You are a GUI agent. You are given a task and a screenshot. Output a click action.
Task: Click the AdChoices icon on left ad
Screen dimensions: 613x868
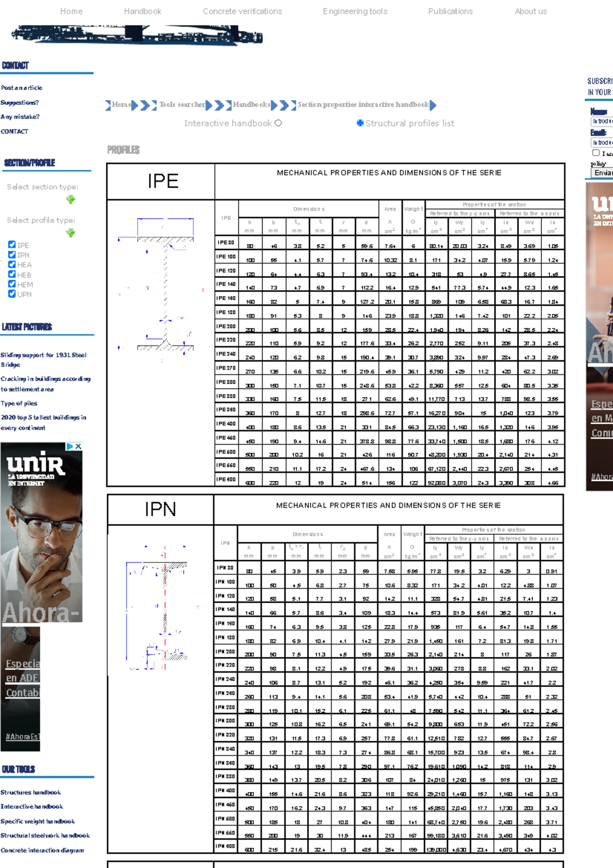tap(69, 446)
